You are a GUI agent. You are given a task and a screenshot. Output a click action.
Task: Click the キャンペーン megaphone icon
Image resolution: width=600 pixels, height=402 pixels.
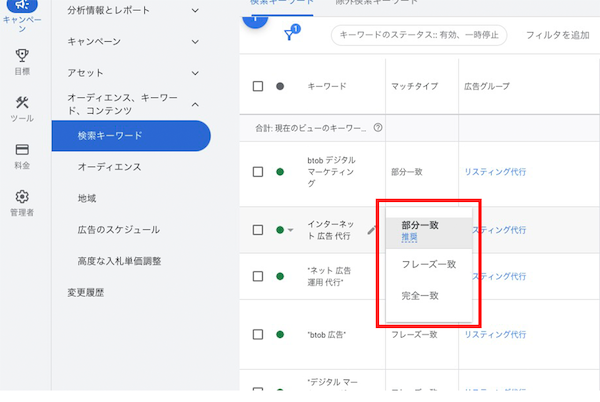coord(22,8)
